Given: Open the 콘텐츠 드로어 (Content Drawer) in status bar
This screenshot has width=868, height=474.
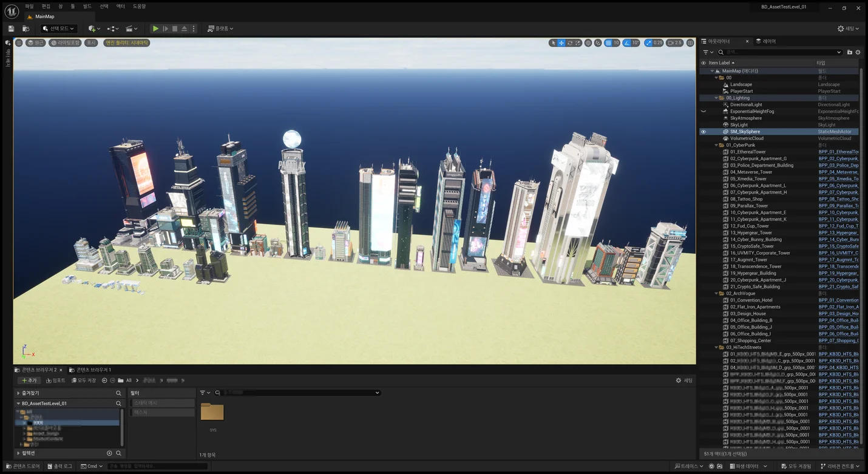Looking at the screenshot, I should click(x=22, y=466).
